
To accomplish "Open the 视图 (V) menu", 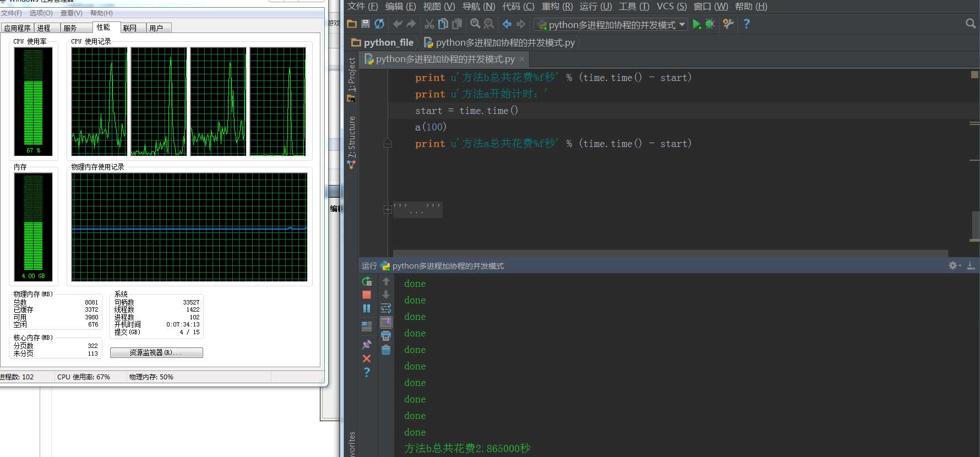I will [x=439, y=7].
